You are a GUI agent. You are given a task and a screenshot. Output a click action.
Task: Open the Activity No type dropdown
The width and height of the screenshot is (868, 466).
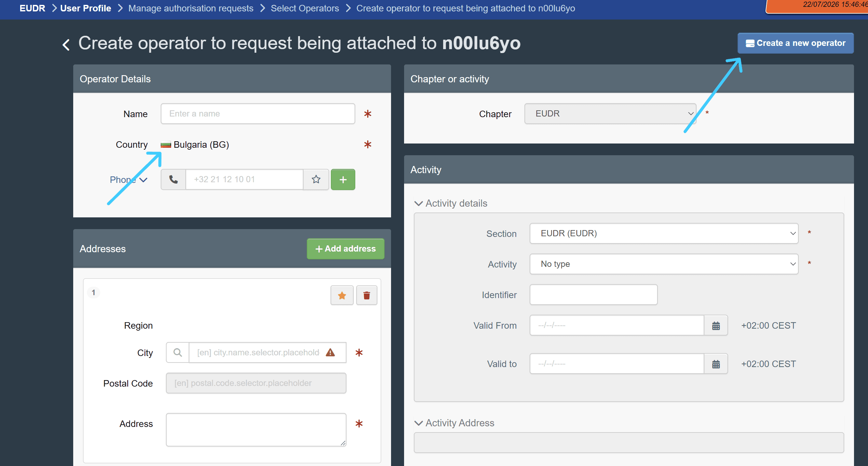664,264
